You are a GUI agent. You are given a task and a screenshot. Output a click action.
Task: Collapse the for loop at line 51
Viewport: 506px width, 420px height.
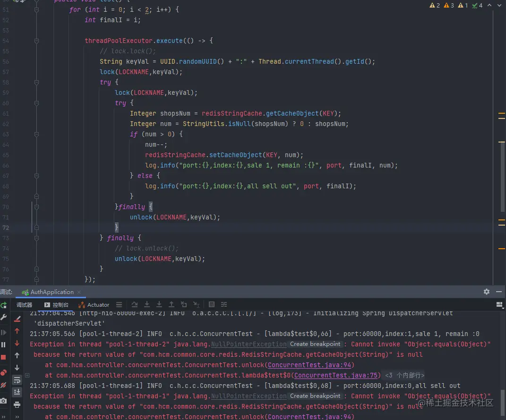point(36,9)
